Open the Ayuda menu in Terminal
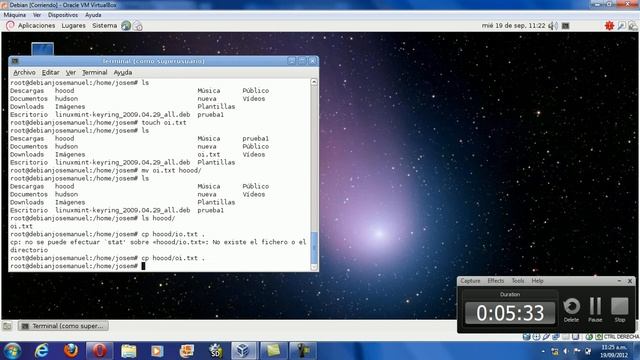Viewport: 640px width, 360px height. click(x=122, y=72)
